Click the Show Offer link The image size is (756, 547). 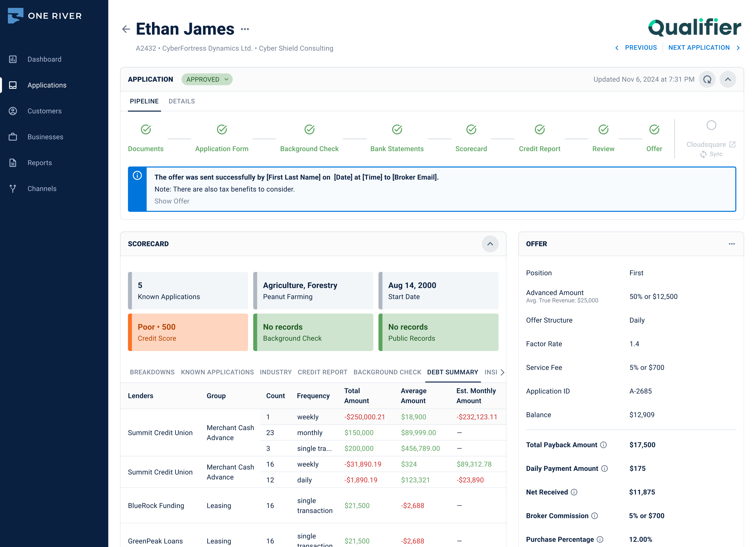pyautogui.click(x=172, y=201)
